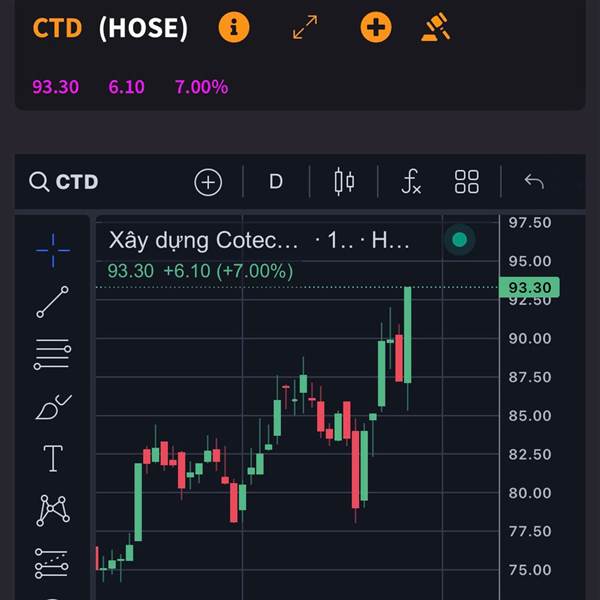Open the D timeframe interval selector
This screenshot has height=600, width=600.
pos(276,182)
